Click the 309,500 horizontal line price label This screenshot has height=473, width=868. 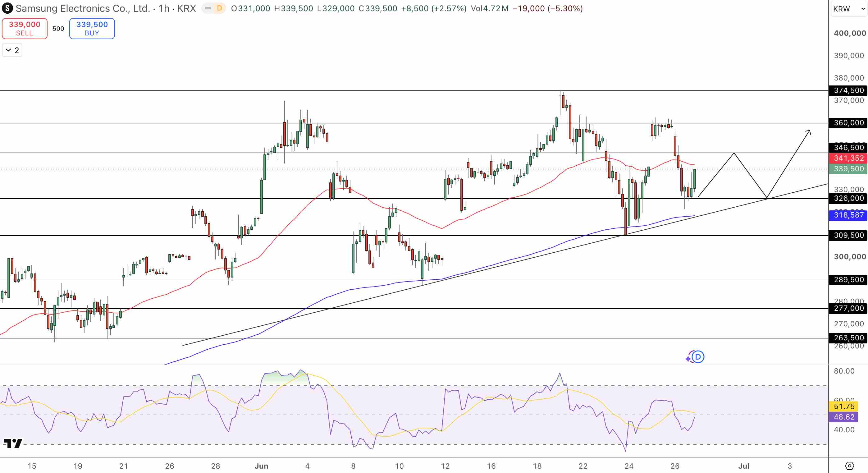[x=848, y=235]
